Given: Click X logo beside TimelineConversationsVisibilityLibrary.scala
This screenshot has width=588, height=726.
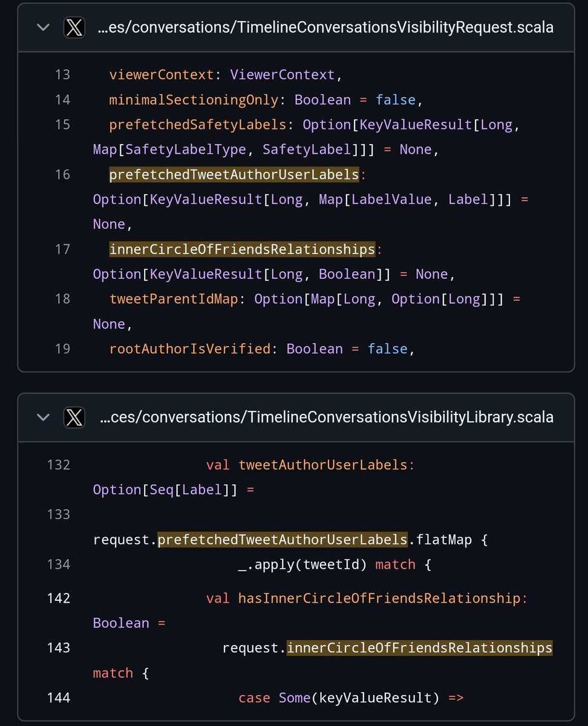Looking at the screenshot, I should pos(74,417).
